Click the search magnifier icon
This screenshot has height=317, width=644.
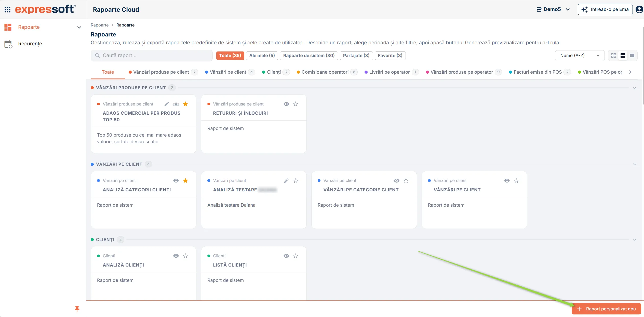click(x=97, y=56)
